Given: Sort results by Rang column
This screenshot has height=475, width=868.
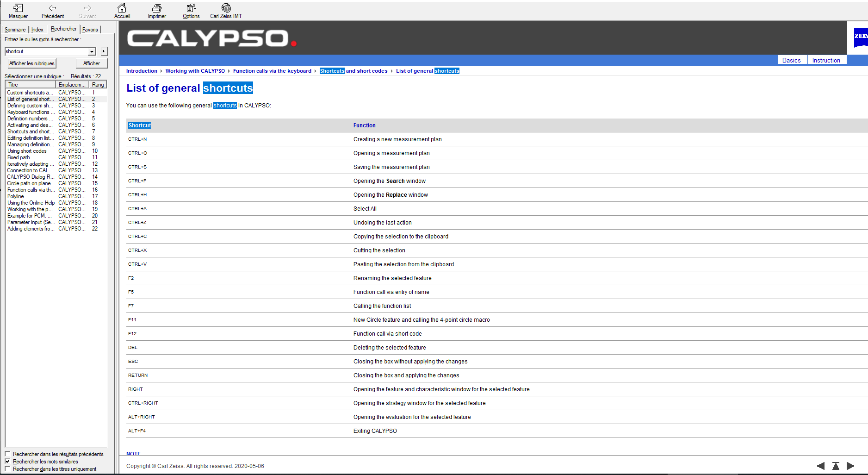Looking at the screenshot, I should (x=98, y=85).
